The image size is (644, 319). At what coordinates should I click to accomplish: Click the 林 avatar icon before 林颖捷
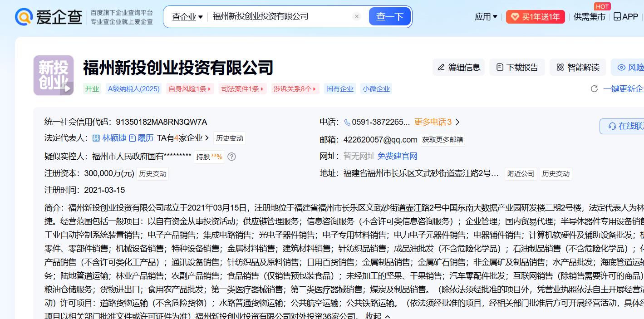pyautogui.click(x=96, y=138)
